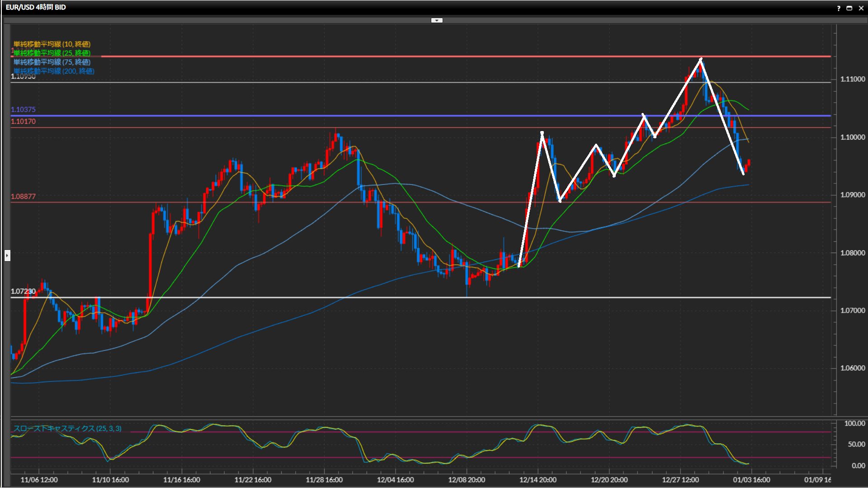The image size is (868, 488).
Task: Click the 1.11000 price axis label
Action: [x=853, y=79]
